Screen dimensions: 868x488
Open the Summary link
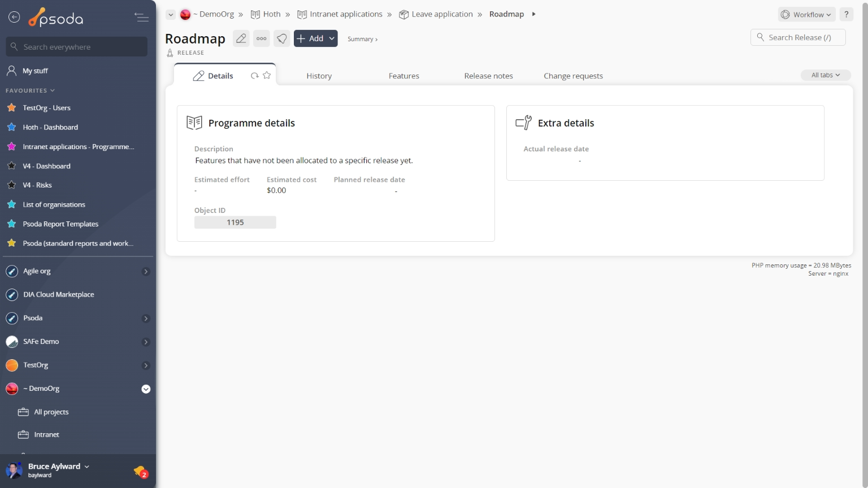coord(362,39)
